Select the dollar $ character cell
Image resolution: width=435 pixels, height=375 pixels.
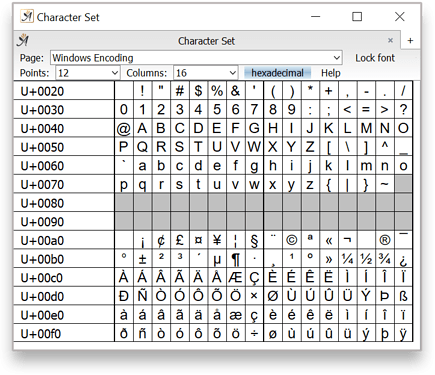point(198,91)
